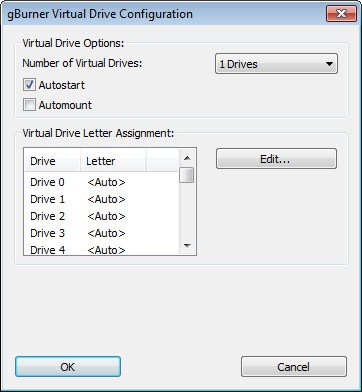Viewport: 362px width, 392px height.
Task: Uncheck the Autostart option
Action: click(x=29, y=85)
